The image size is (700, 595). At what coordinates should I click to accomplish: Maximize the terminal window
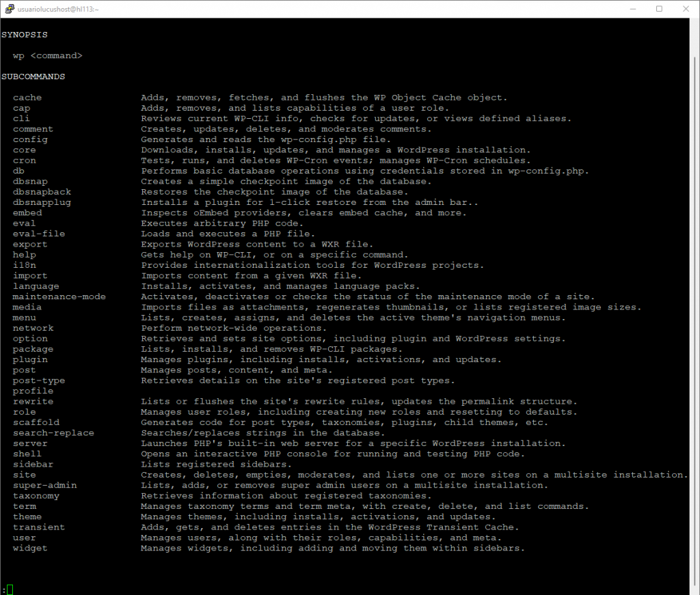(x=659, y=8)
